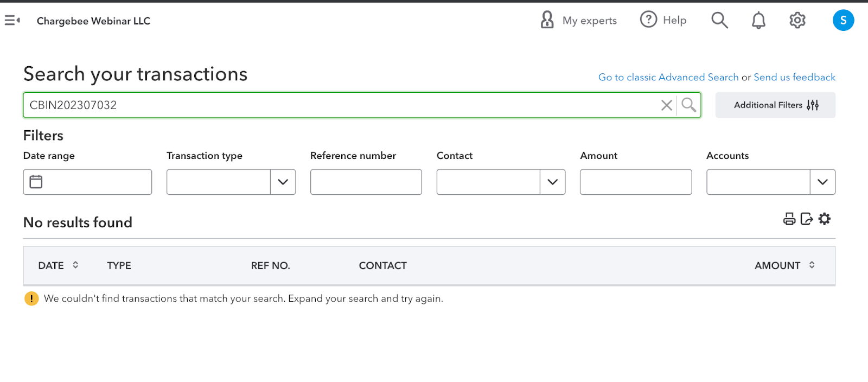
Task: Export the search results
Action: (807, 219)
